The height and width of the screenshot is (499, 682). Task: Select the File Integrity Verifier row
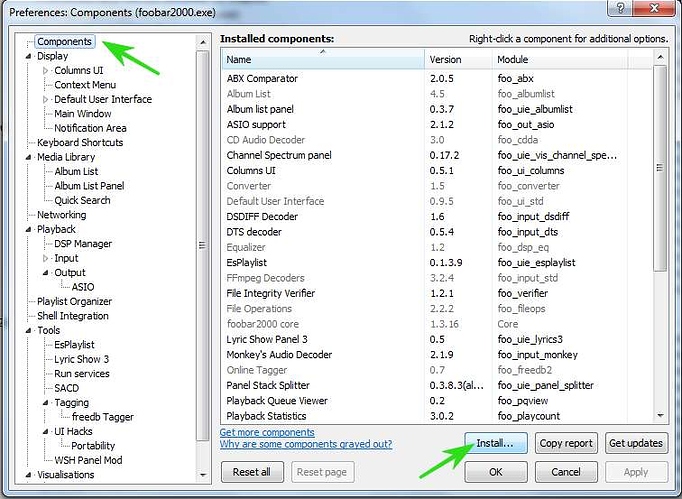tap(437, 293)
